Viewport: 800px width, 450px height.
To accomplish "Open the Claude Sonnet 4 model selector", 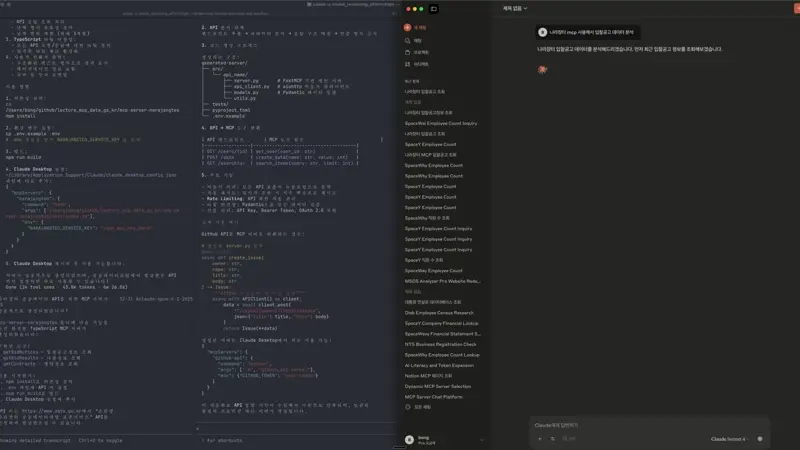I will (729, 439).
